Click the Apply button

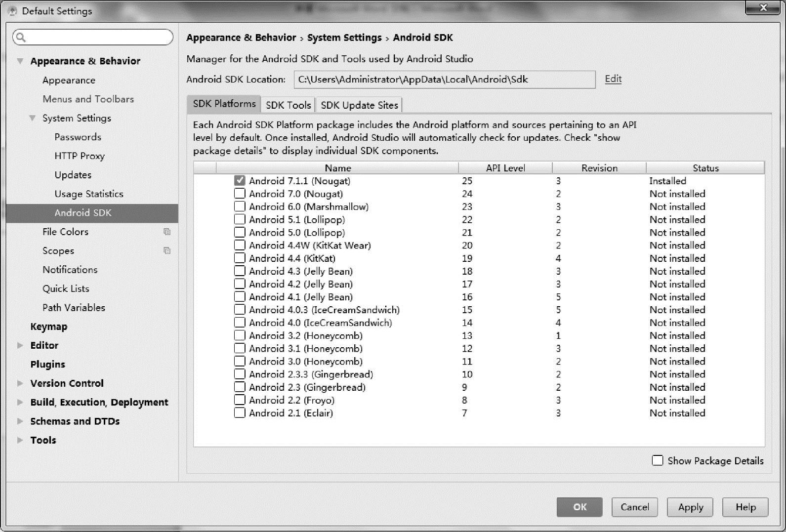(690, 507)
